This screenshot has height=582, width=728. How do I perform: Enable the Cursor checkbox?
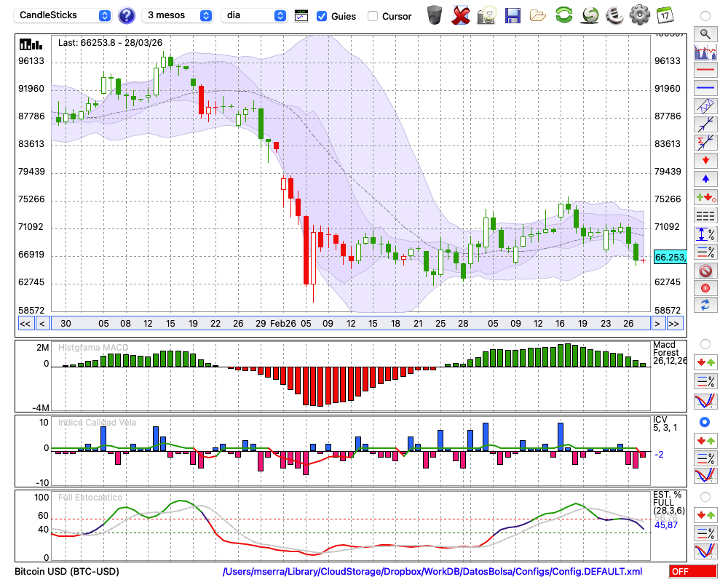(x=373, y=16)
